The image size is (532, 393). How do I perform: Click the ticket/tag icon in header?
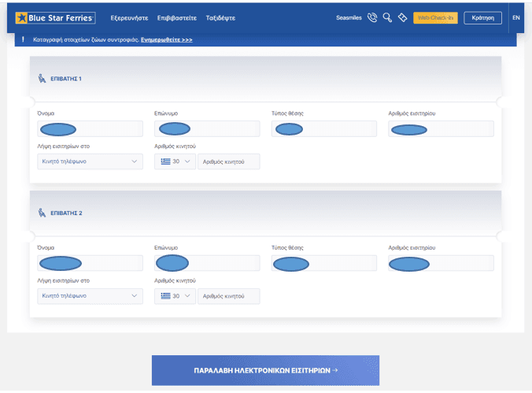point(402,17)
